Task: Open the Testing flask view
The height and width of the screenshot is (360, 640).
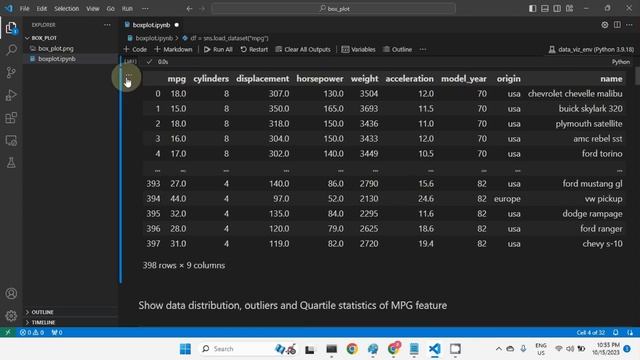Action: (11, 163)
